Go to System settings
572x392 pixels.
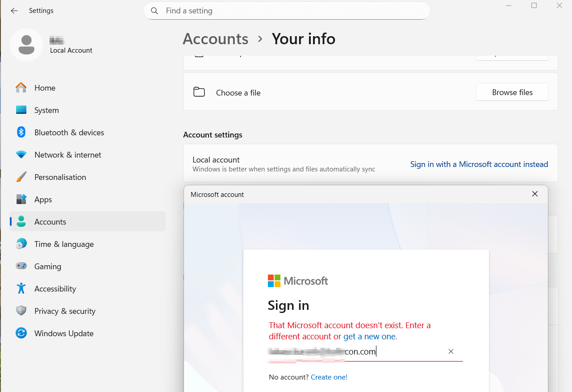point(88,110)
